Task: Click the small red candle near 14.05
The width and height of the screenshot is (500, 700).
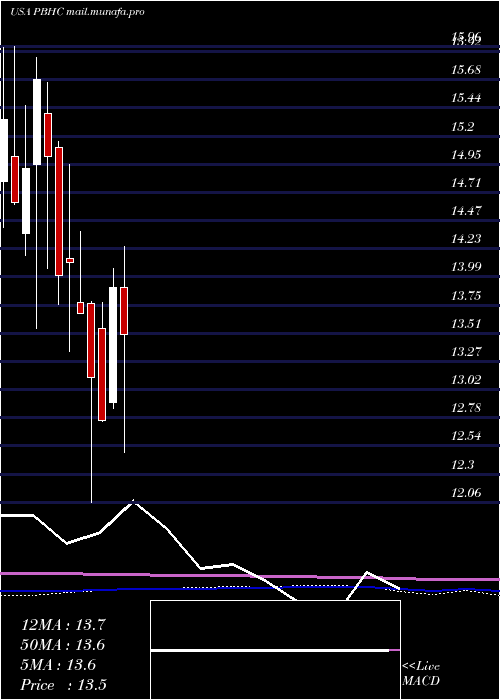Action: pyautogui.click(x=70, y=260)
